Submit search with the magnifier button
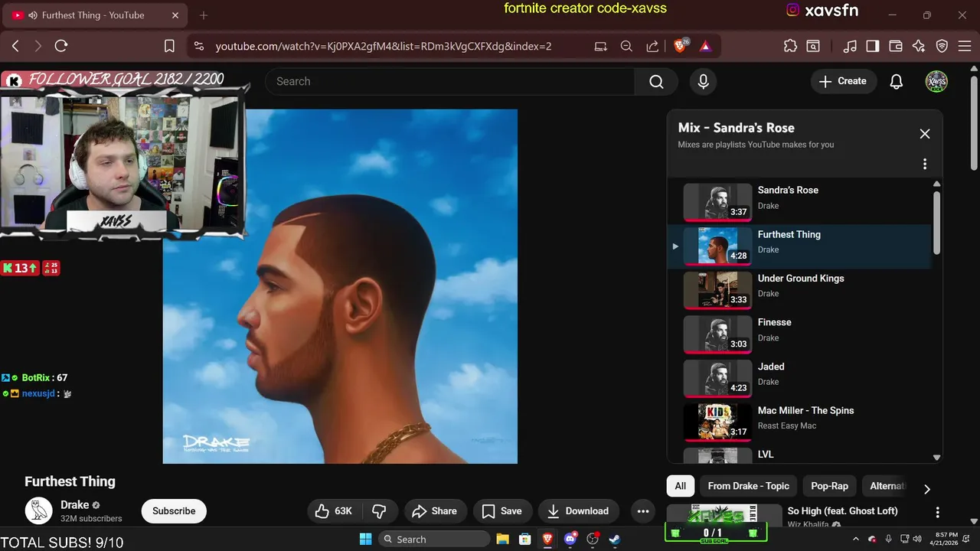Screen dimensions: 980x551 pyautogui.click(x=656, y=81)
